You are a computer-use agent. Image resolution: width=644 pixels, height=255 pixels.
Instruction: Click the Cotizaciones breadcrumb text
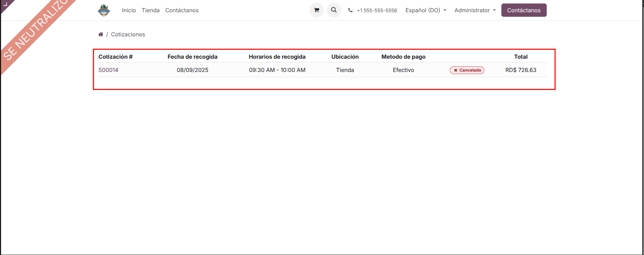click(128, 34)
